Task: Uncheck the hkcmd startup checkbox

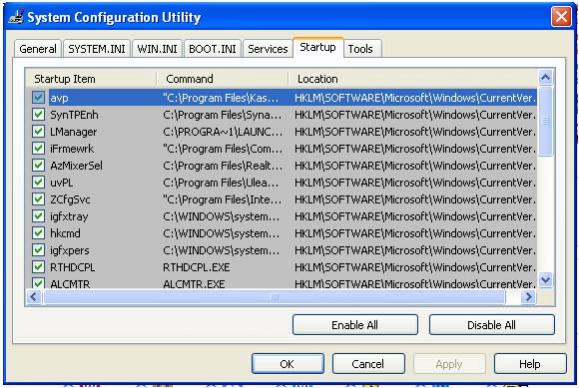Action: (x=38, y=233)
